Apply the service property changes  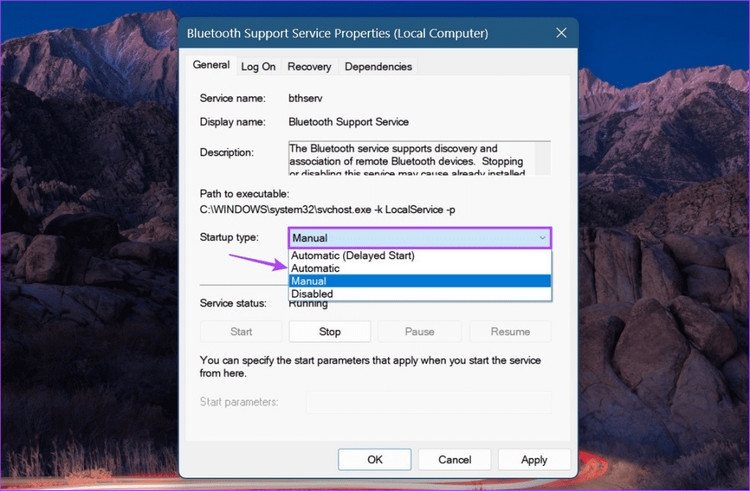coord(534,459)
